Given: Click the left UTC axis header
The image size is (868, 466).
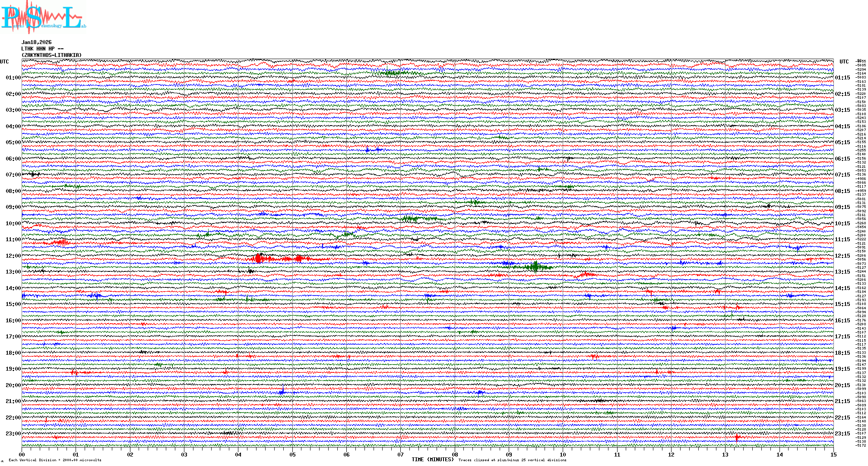Looking at the screenshot, I should 4,62.
